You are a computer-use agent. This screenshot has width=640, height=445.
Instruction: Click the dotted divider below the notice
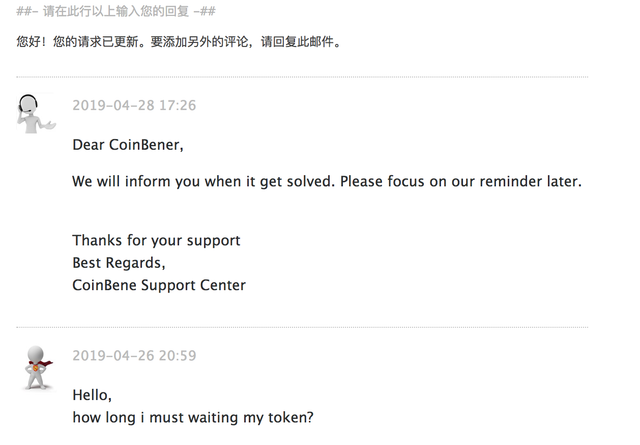tap(302, 77)
